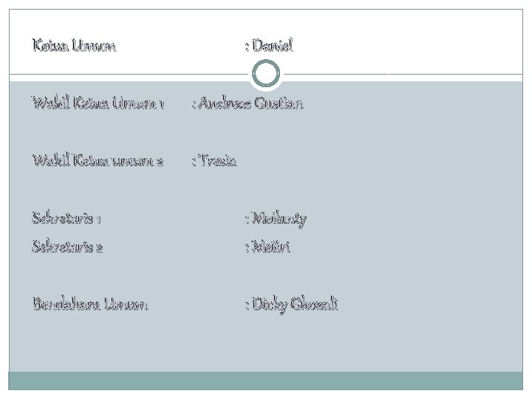Viewport: 532px width, 399px height.
Task: Select the 'Sekretaris 1' label
Action: click(x=66, y=218)
